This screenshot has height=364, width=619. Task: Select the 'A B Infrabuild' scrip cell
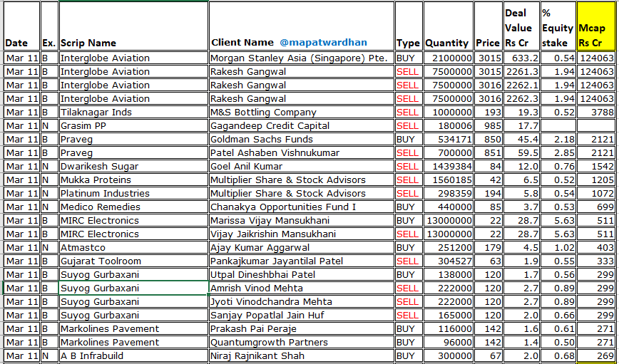point(133,355)
